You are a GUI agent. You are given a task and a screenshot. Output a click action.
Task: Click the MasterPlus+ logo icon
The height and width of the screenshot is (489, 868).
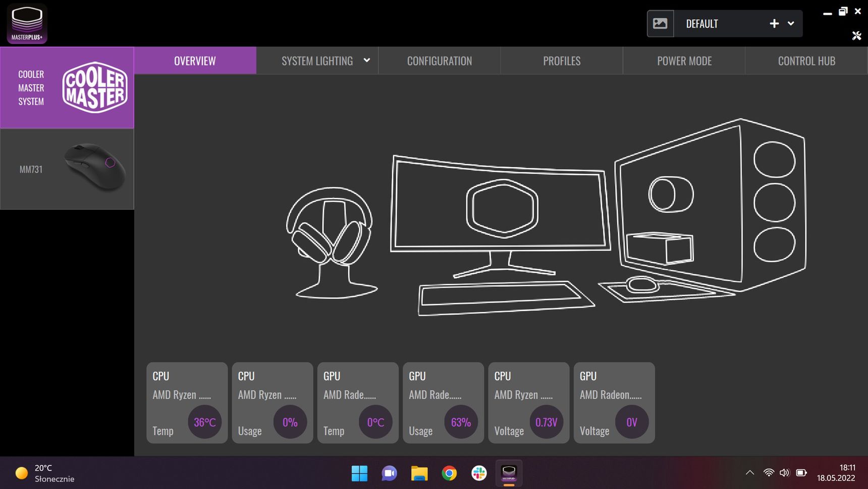(27, 24)
